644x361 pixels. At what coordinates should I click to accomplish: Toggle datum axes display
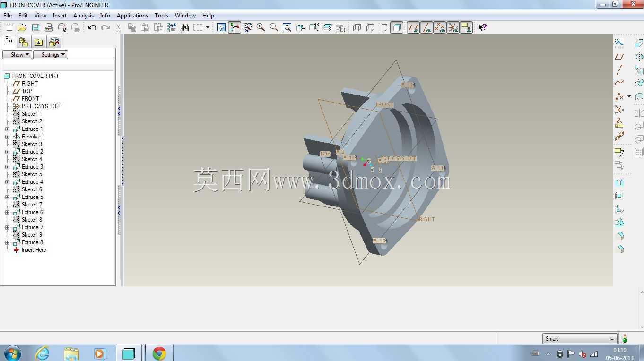(x=426, y=27)
